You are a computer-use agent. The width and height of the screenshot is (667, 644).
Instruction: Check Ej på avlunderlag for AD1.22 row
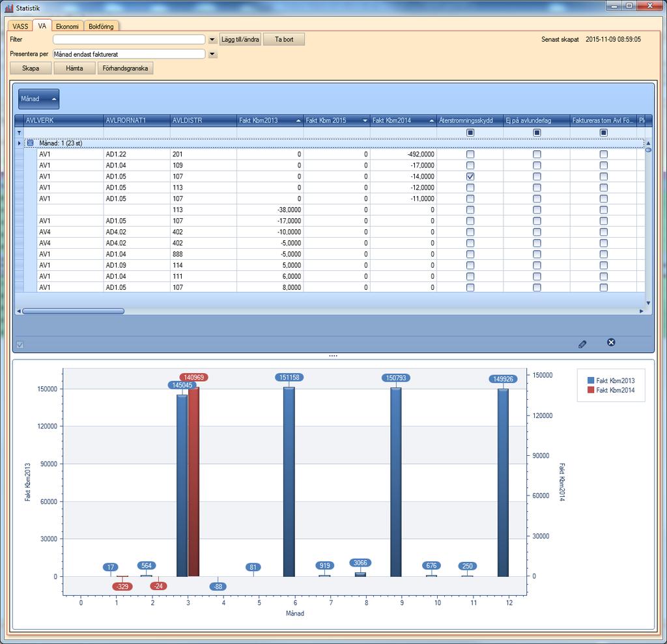[537, 154]
